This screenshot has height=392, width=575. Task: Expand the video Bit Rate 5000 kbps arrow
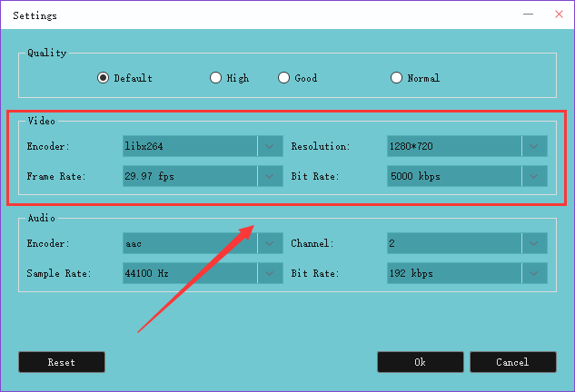click(534, 176)
